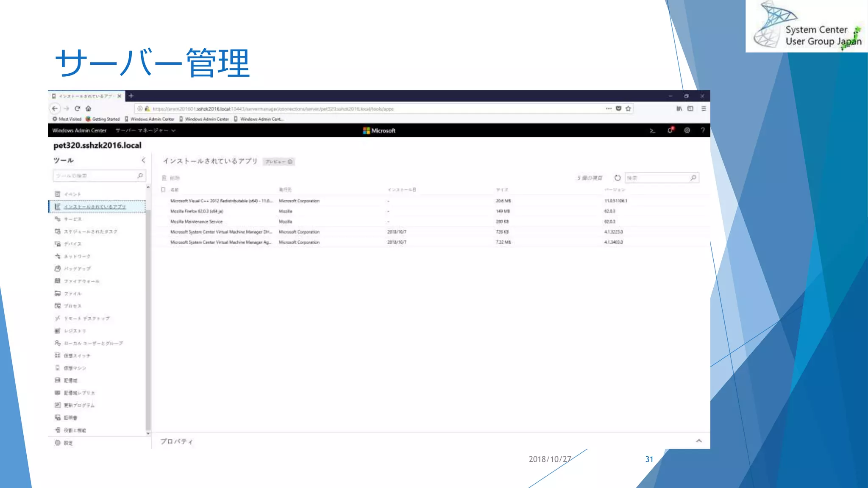Open 設定 (Settings) at sidebar bottom
This screenshot has height=488, width=868.
click(x=64, y=443)
